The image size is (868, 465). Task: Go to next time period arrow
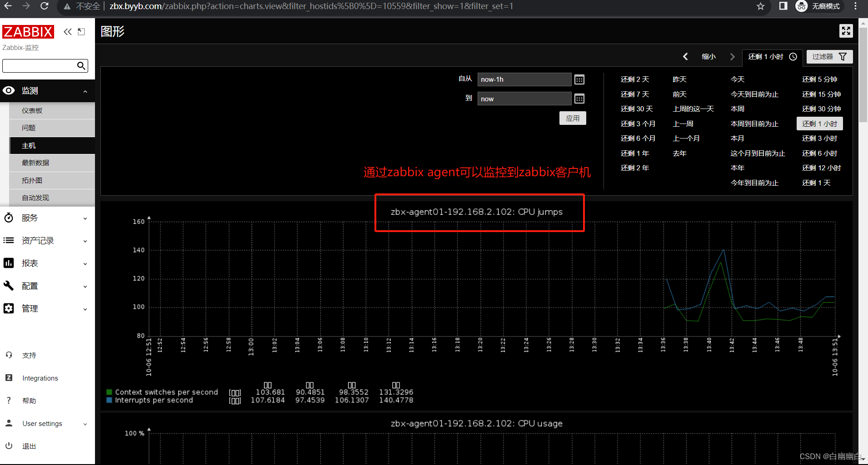click(732, 57)
